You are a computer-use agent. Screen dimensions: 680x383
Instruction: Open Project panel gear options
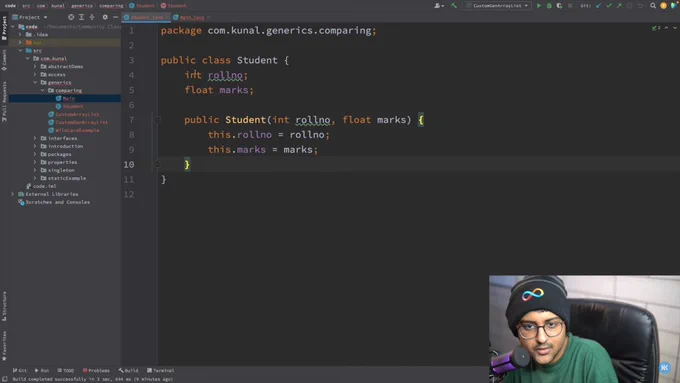click(x=105, y=17)
